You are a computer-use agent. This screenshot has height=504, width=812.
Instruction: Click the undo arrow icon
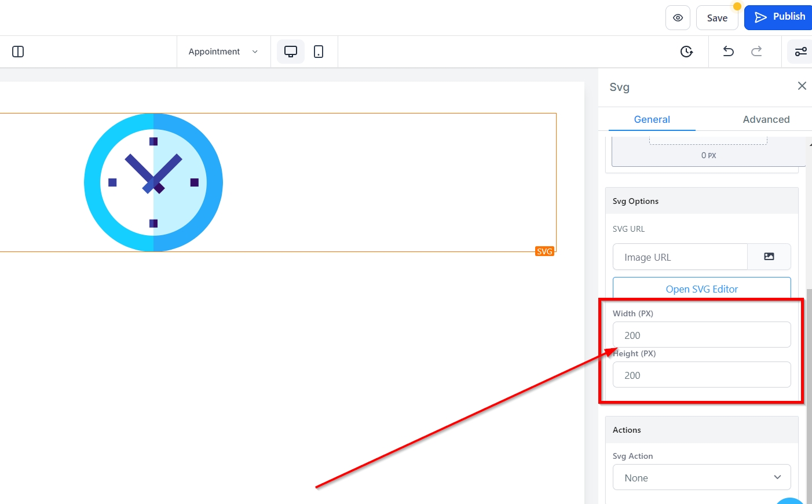(x=728, y=52)
